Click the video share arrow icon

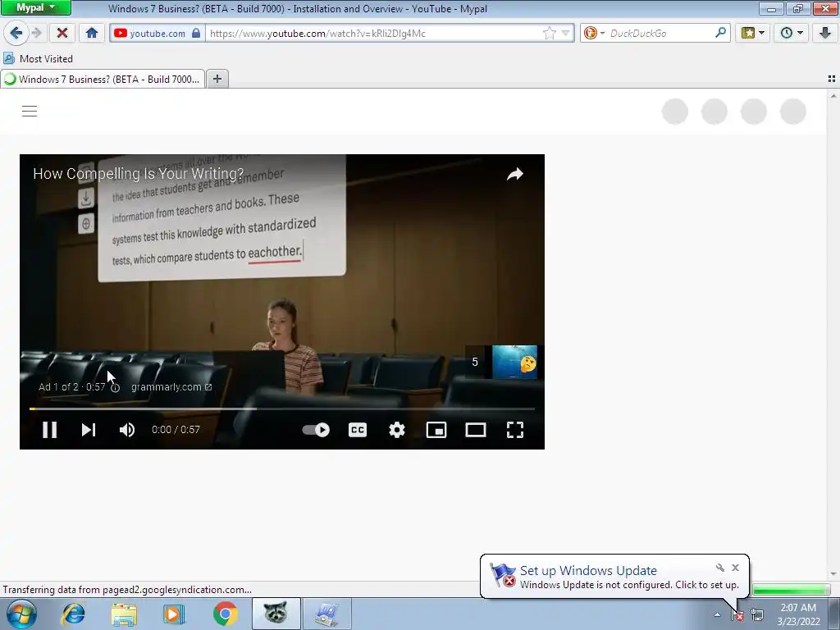[515, 174]
